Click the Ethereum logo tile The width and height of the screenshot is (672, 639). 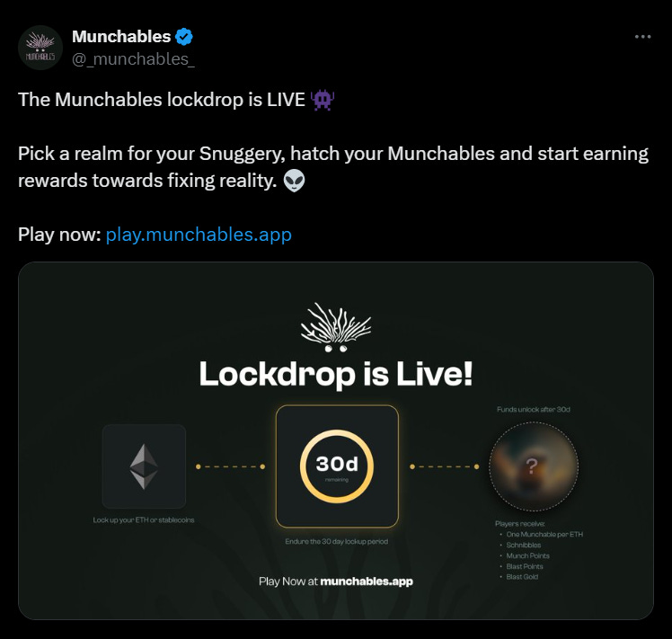pos(144,466)
